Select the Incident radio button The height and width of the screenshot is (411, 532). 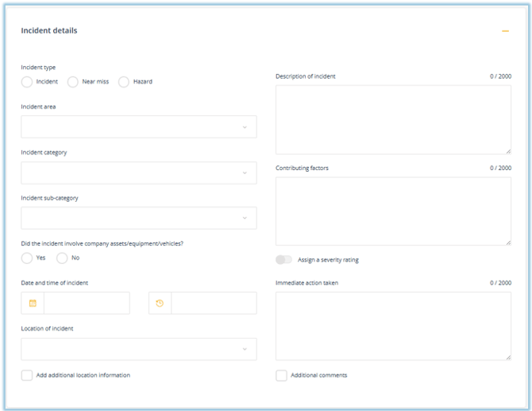point(27,82)
